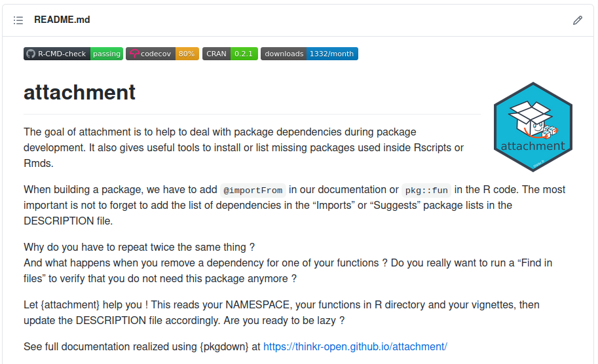Image resolution: width=598 pixels, height=364 pixels.
Task: Open the attachment hexagon logo image
Action: [x=533, y=127]
